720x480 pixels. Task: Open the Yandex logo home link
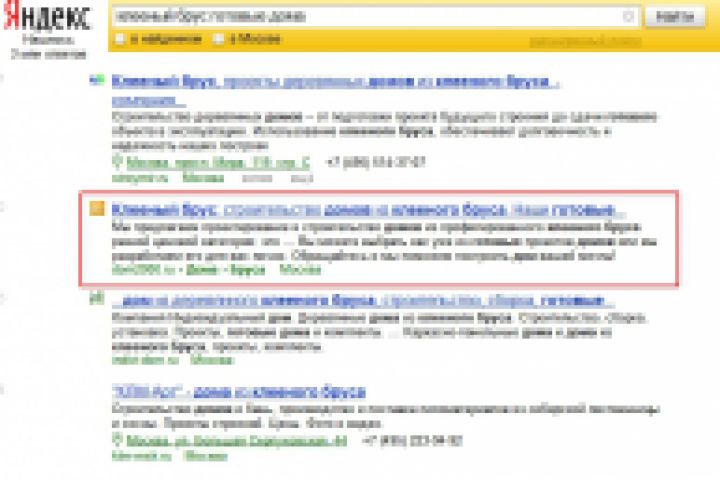(x=47, y=16)
